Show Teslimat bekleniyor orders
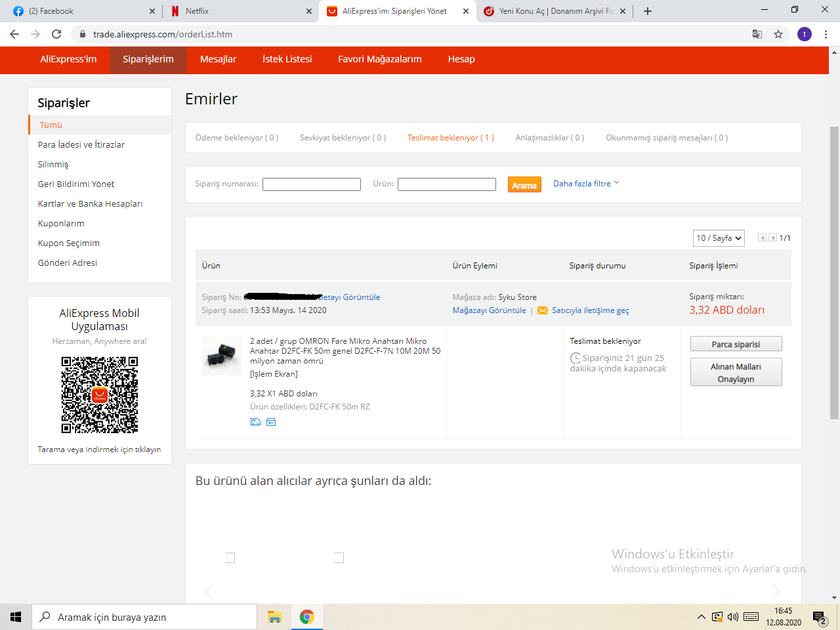This screenshot has height=630, width=840. 450,138
